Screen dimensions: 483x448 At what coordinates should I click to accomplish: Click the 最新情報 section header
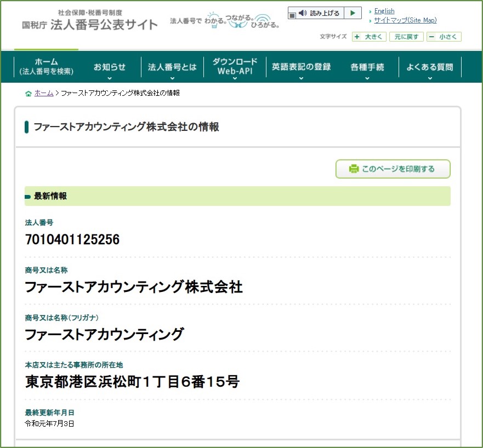point(237,196)
